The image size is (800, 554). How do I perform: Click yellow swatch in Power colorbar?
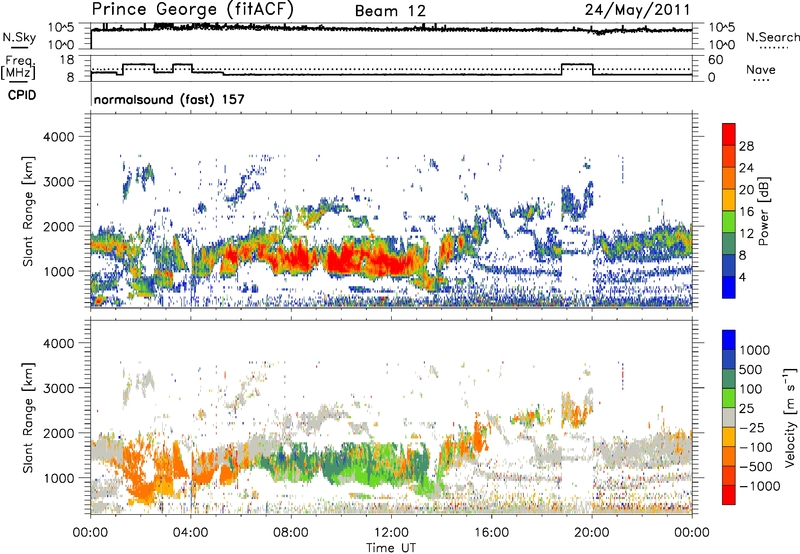point(729,200)
